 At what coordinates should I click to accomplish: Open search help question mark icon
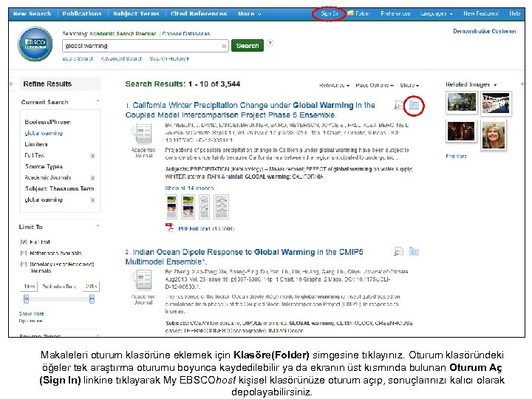[270, 43]
